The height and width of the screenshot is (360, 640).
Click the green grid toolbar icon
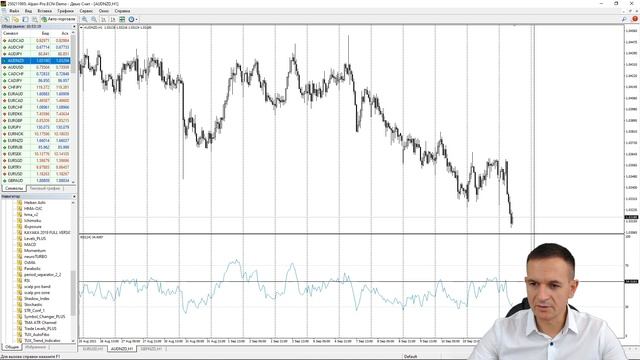point(122,19)
